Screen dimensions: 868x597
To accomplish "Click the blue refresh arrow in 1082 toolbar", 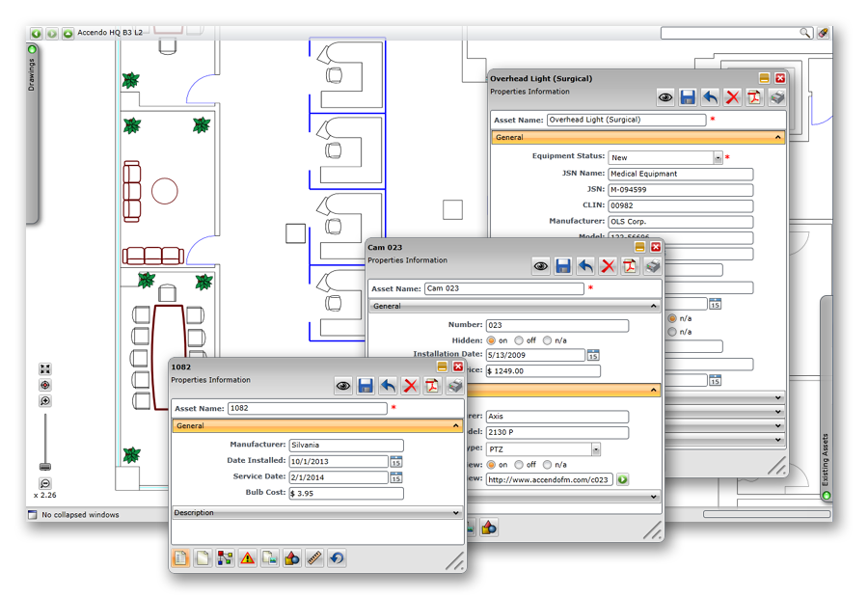I will click(x=337, y=557).
